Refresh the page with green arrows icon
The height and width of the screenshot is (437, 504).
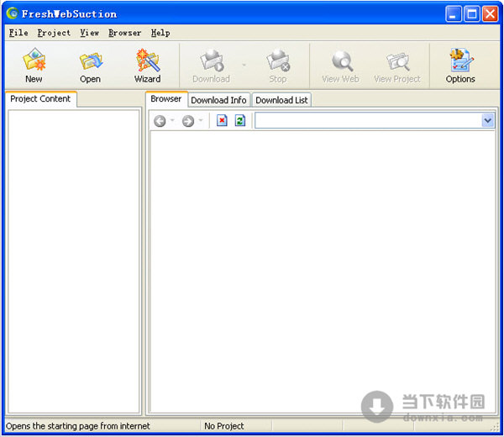(x=240, y=120)
